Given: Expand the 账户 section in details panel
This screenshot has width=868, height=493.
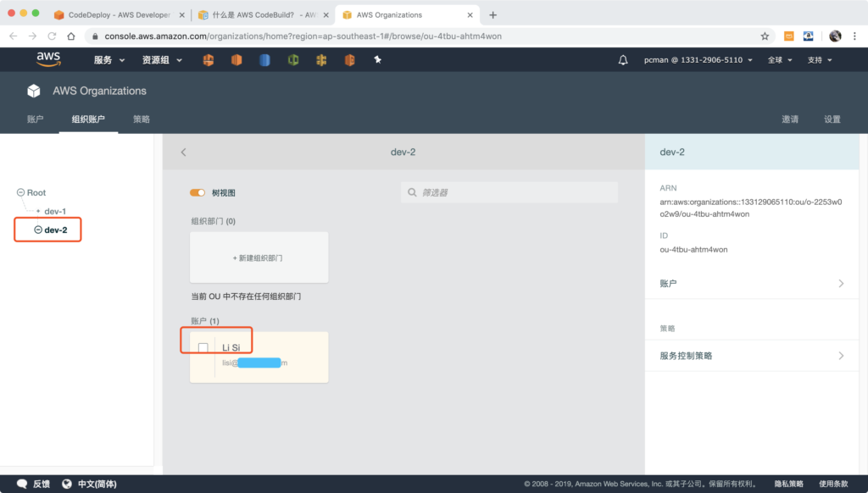Looking at the screenshot, I should (x=752, y=283).
